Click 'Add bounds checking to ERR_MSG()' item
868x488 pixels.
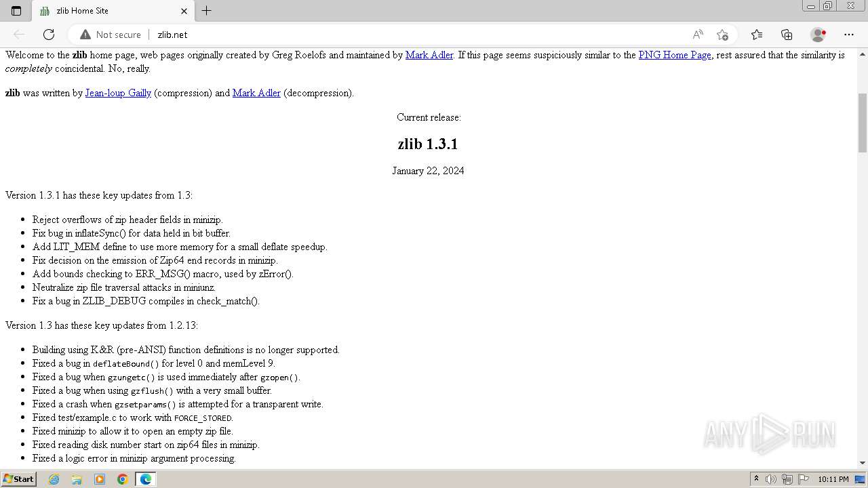click(x=163, y=274)
